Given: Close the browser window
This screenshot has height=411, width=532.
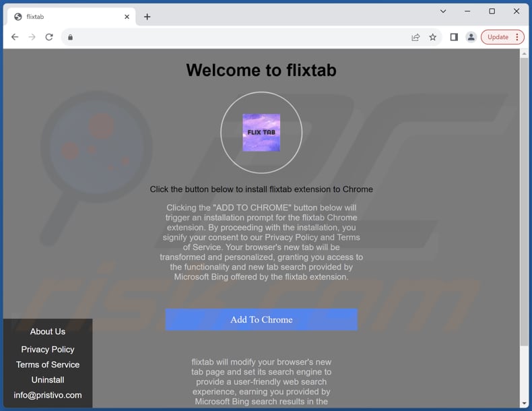Looking at the screenshot, I should tap(517, 11).
